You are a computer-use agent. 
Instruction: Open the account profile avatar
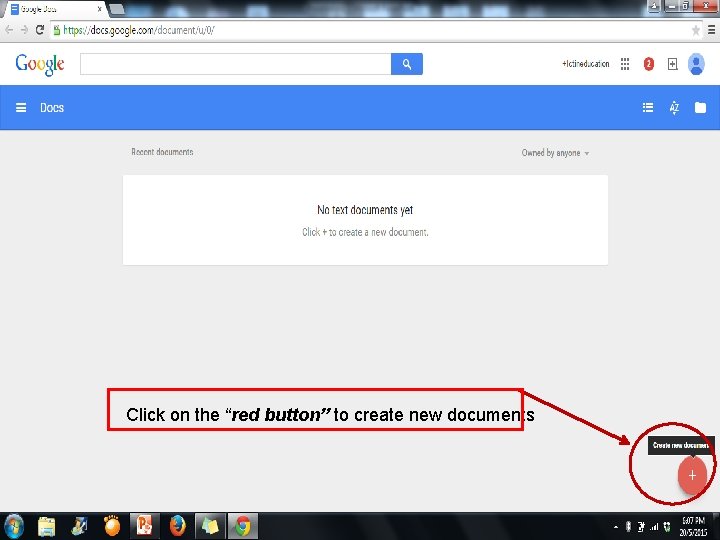click(696, 64)
